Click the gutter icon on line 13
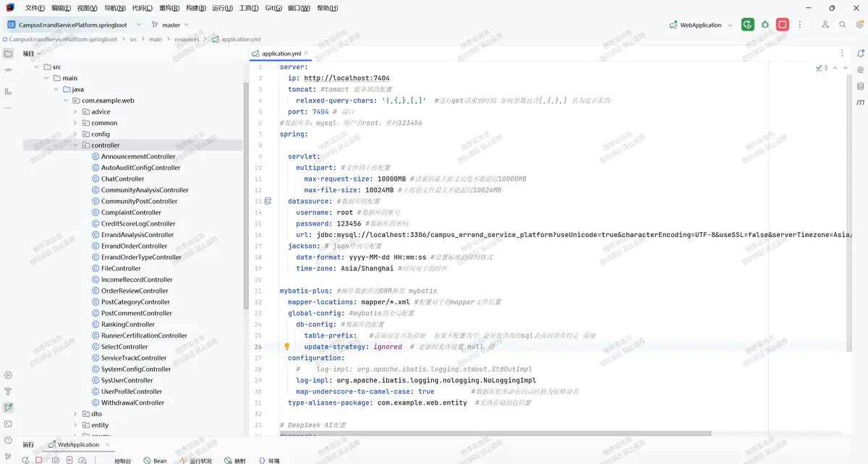This screenshot has width=868, height=464. point(268,201)
